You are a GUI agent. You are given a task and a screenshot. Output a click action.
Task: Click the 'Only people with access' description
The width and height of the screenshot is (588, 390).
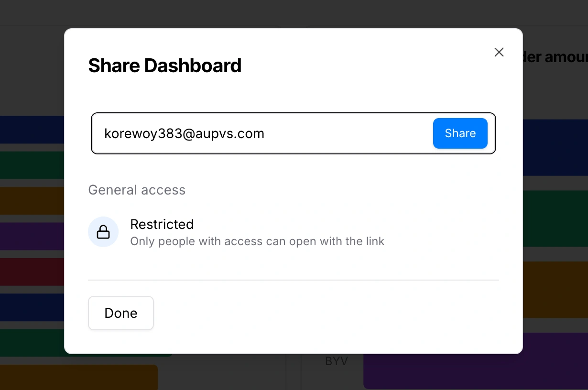tap(257, 241)
